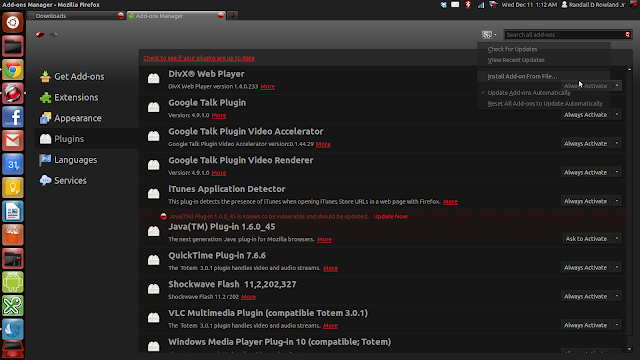Viewport: 640px width, 360px height.
Task: Open the Facebook launcher icon
Action: pyautogui.click(x=13, y=117)
